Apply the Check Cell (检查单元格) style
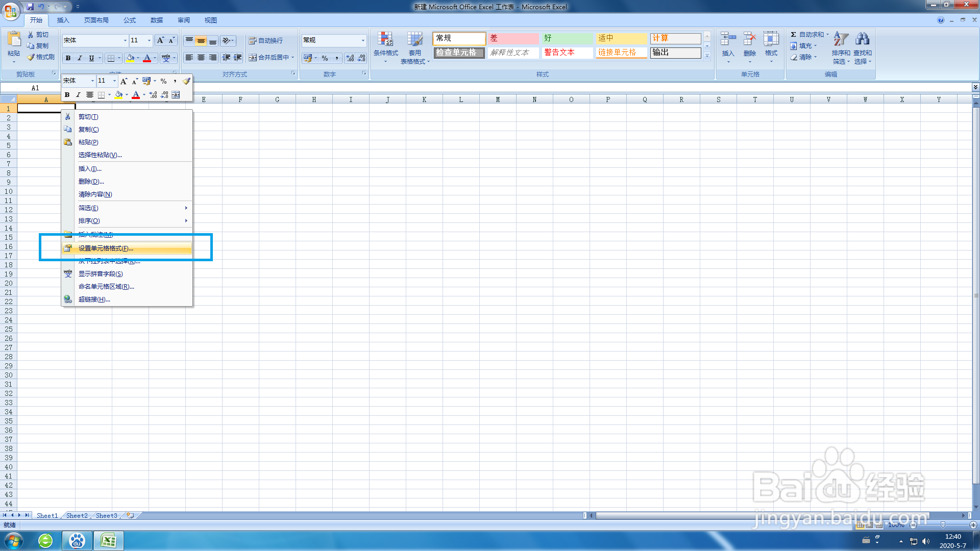This screenshot has width=980, height=551. [x=459, y=52]
